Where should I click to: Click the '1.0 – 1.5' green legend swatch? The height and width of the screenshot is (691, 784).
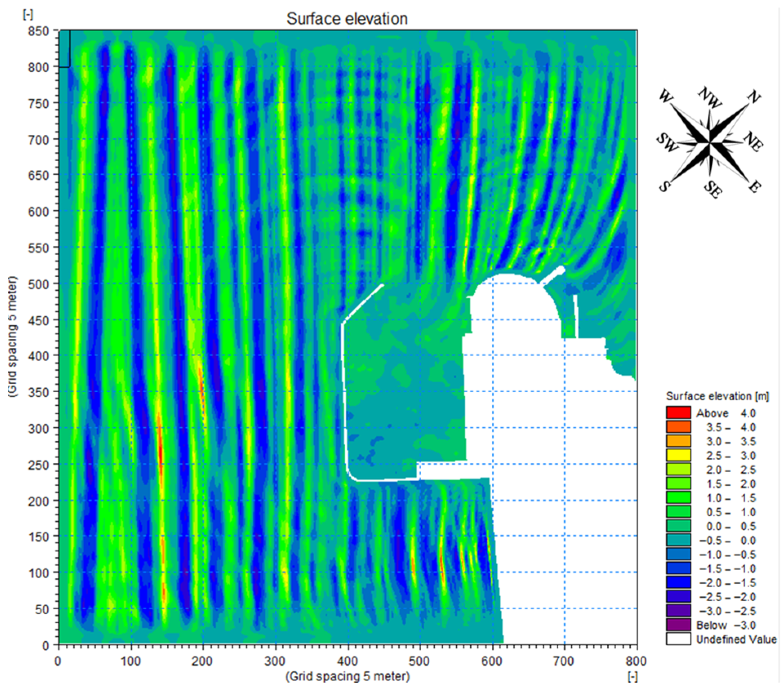[x=678, y=498]
